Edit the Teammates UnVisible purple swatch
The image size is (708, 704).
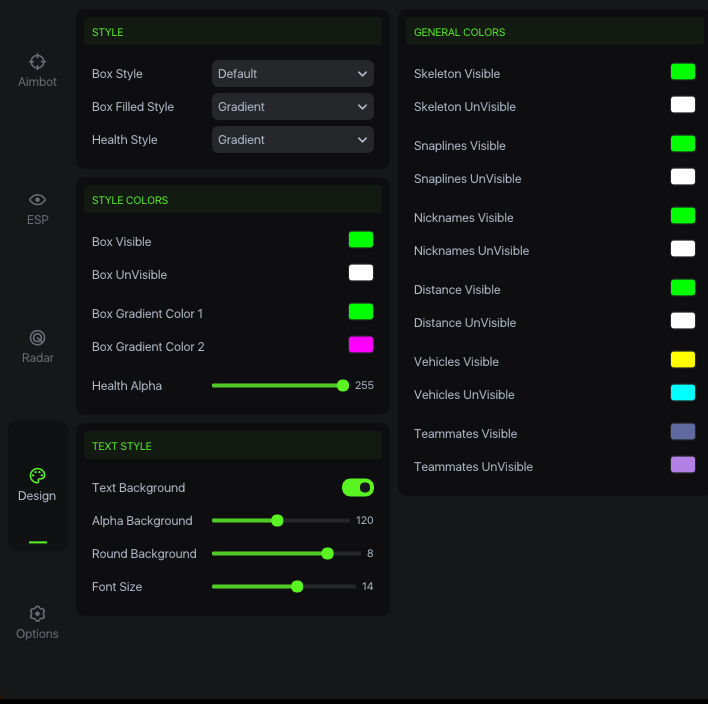[682, 465]
